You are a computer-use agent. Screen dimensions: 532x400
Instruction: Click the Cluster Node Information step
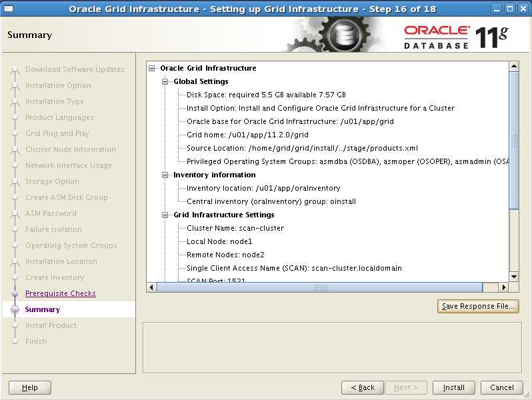(70, 149)
